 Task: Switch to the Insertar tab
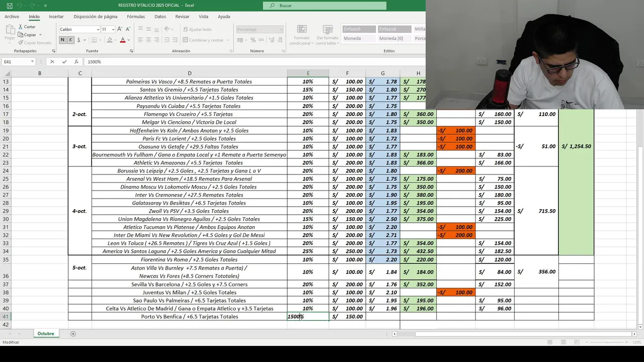click(x=56, y=17)
